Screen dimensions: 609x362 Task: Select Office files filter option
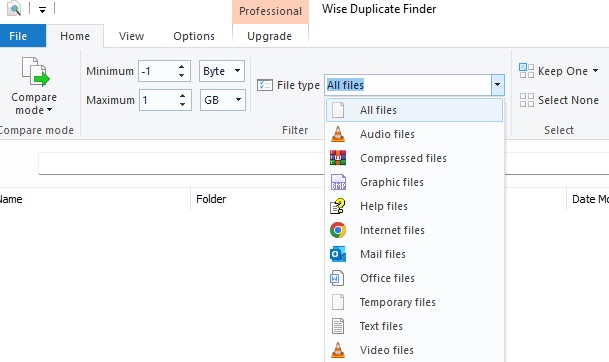tap(414, 278)
